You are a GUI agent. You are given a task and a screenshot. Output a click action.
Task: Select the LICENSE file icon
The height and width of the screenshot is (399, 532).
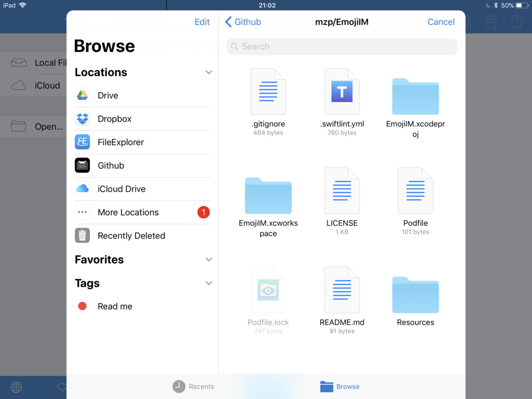click(342, 191)
